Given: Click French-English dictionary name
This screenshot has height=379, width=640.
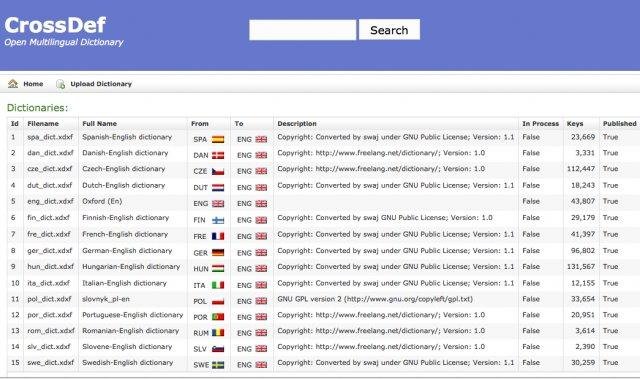Looking at the screenshot, I should coord(125,234).
